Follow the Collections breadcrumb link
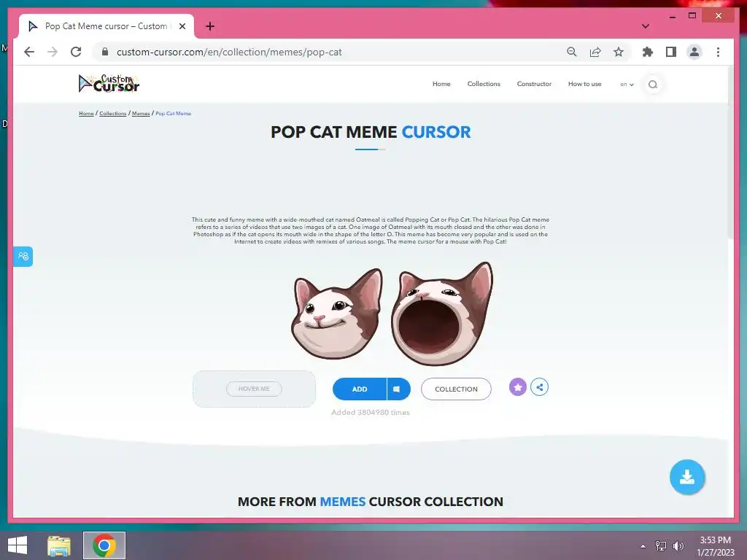 [x=113, y=113]
